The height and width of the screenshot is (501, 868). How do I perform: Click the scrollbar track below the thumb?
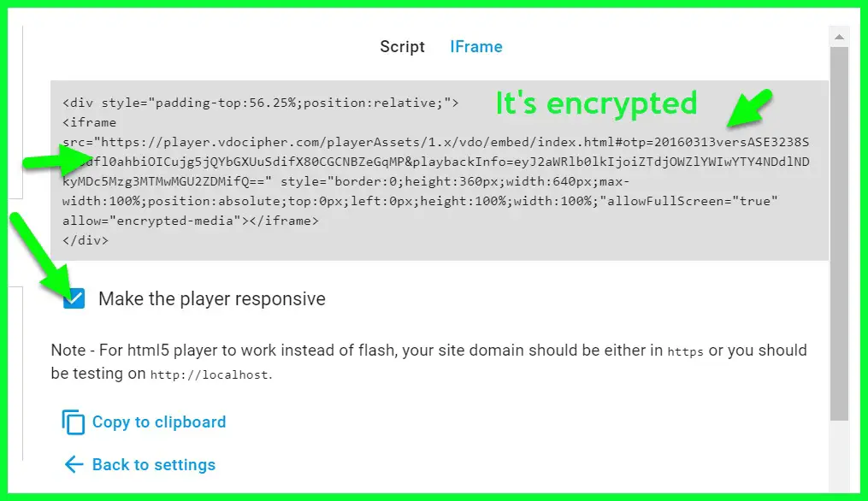pyautogui.click(x=839, y=455)
